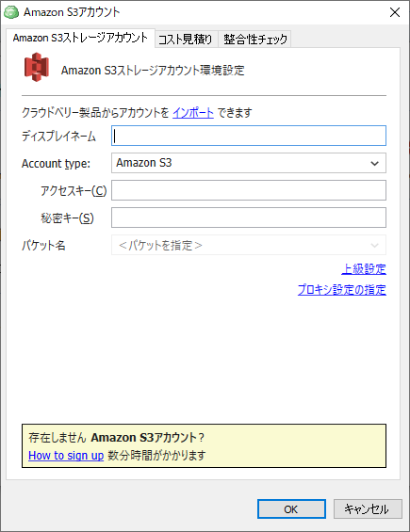Click into the アクセスキー input field

(249, 190)
